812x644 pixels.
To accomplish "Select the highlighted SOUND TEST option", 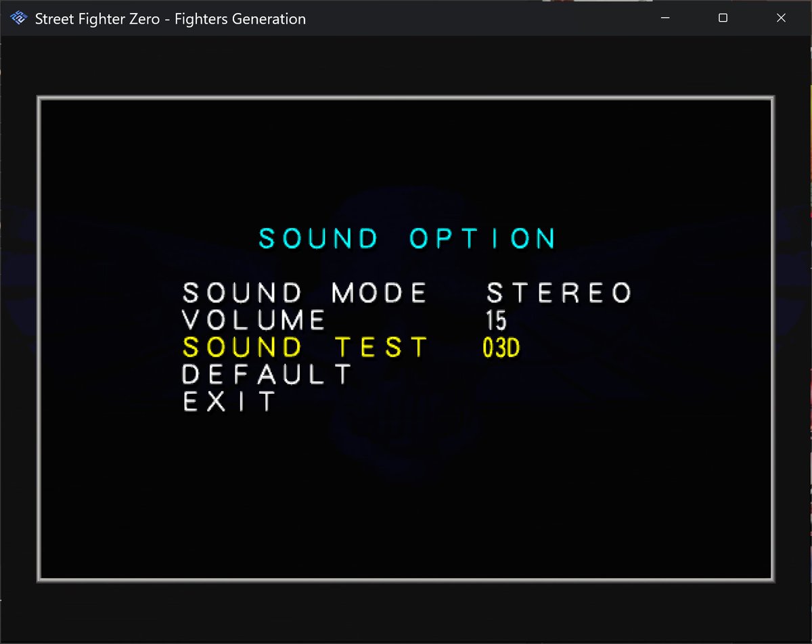I will tap(306, 347).
